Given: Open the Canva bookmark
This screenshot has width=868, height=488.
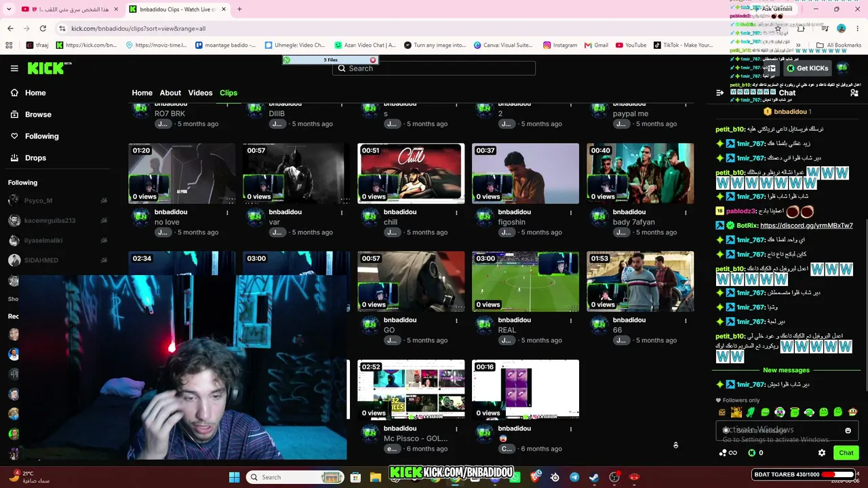Looking at the screenshot, I should coord(502,45).
